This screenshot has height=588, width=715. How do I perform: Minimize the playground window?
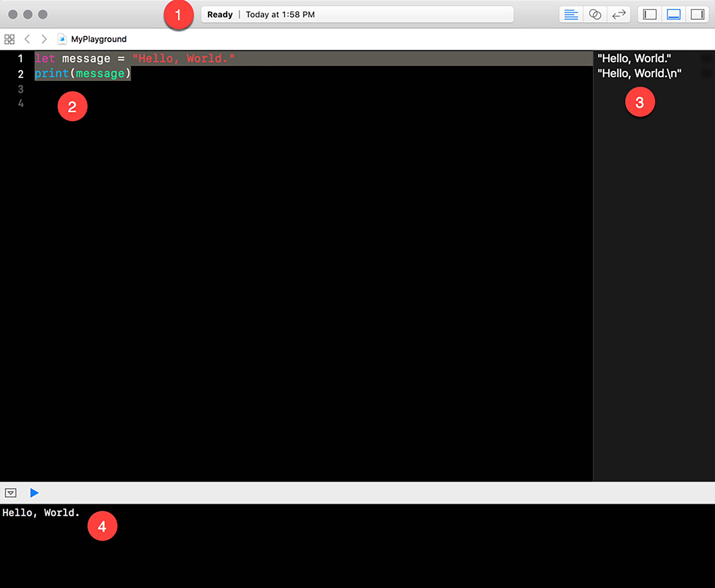28,15
